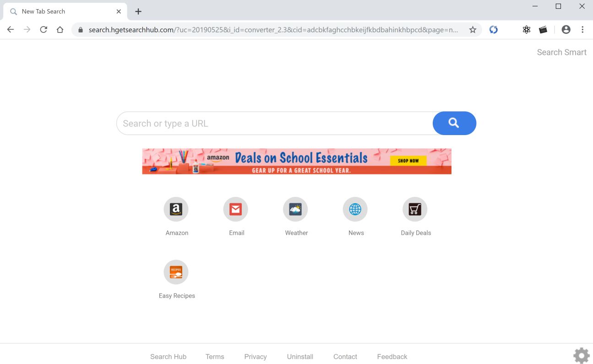The height and width of the screenshot is (364, 593).
Task: Open a new tab with the plus button
Action: coord(138,11)
